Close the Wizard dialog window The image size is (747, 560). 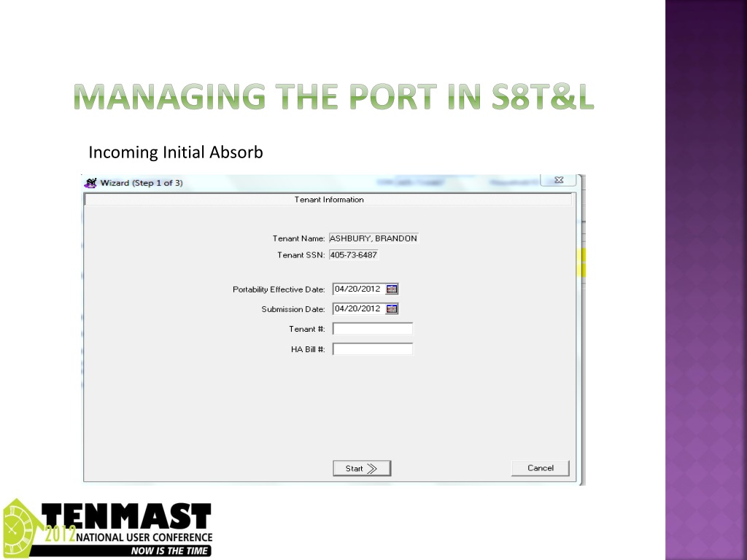click(558, 180)
